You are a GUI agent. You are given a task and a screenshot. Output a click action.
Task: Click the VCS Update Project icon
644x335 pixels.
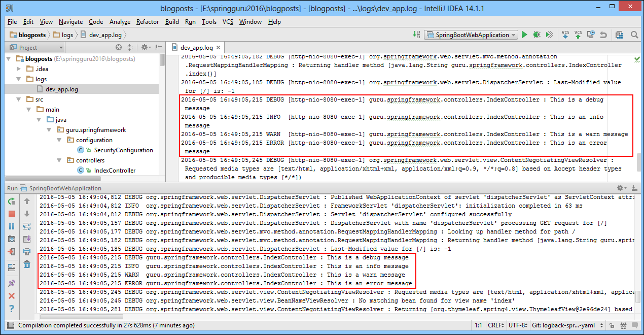[x=565, y=35]
